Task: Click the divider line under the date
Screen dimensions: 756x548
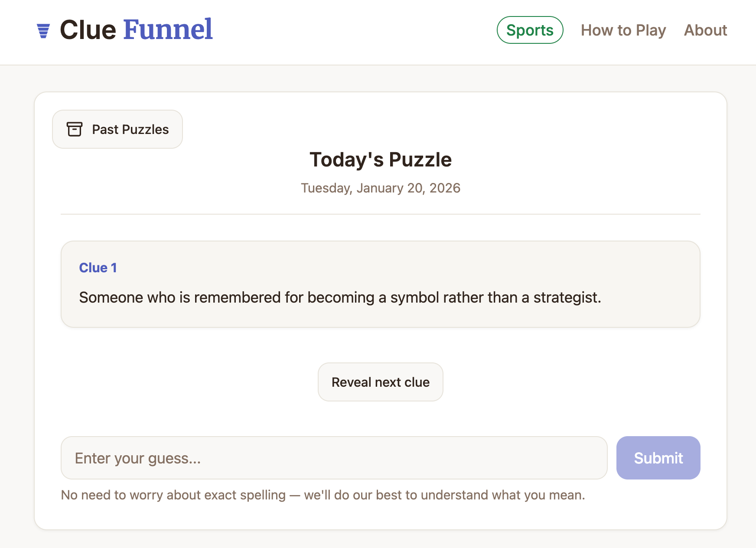Action: click(x=380, y=214)
